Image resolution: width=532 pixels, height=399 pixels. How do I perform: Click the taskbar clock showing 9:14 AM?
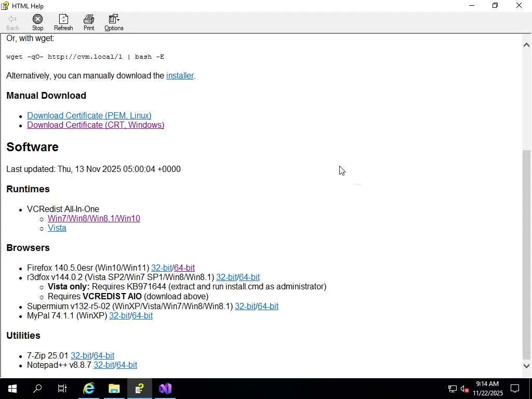click(x=487, y=389)
